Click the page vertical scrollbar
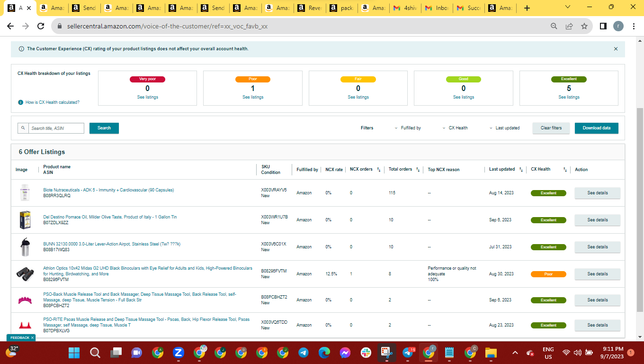This screenshot has height=364, width=644. click(x=640, y=209)
